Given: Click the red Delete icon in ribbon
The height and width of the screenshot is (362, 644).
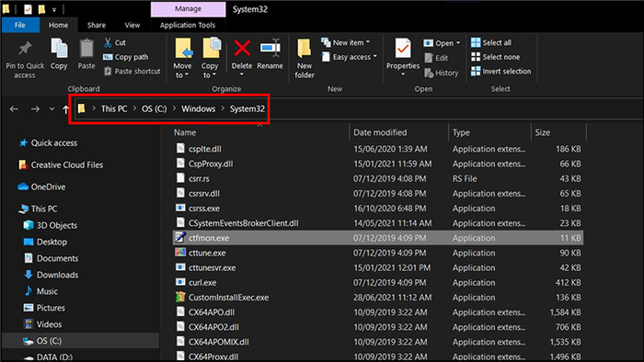Looking at the screenshot, I should pos(242,49).
